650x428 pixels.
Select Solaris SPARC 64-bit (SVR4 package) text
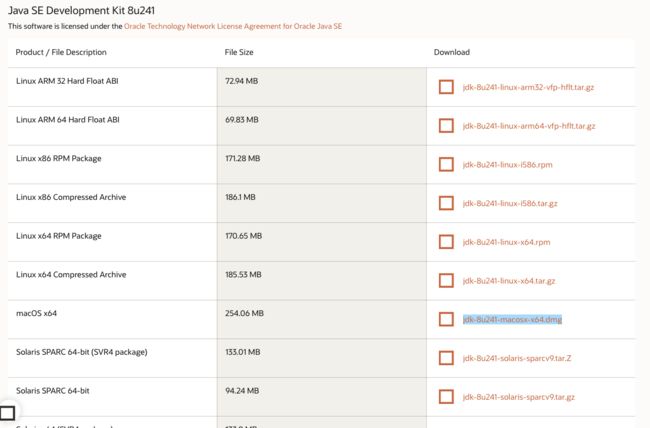click(82, 352)
